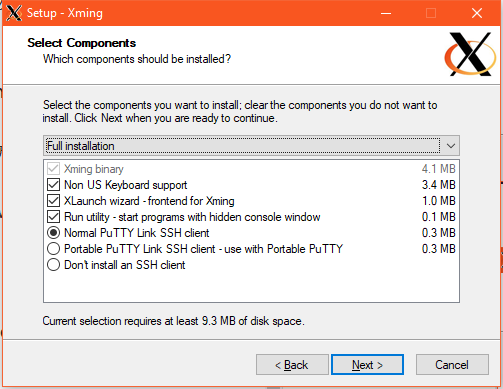Cancel the Xming setup
Viewport: 503px width, 389px height.
pyautogui.click(x=452, y=365)
